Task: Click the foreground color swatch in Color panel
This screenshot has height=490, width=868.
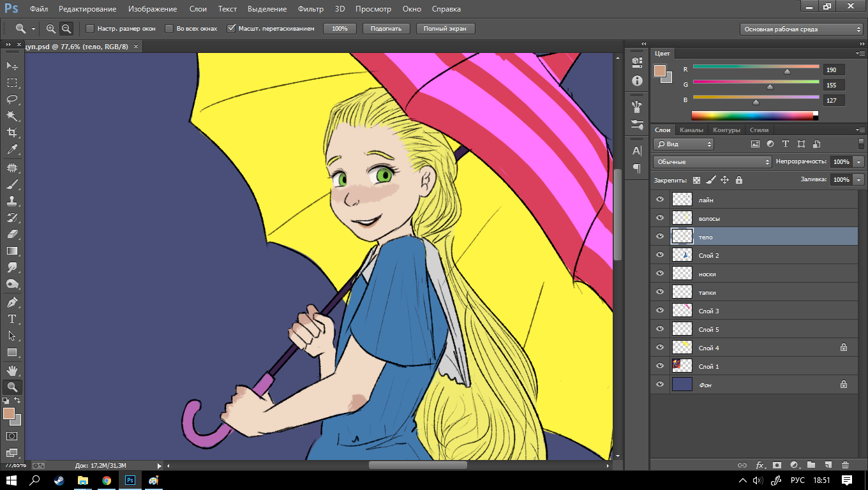Action: tap(660, 71)
